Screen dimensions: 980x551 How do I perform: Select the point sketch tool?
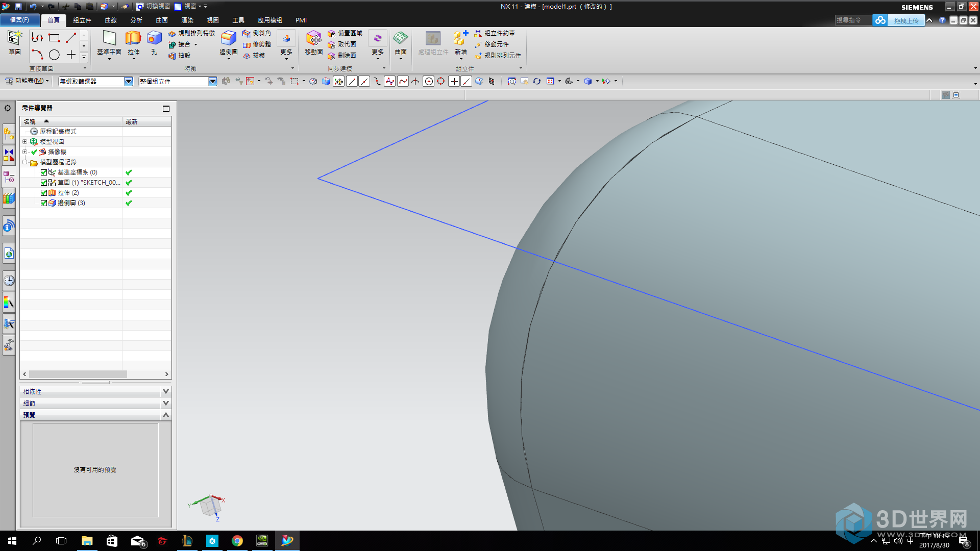pyautogui.click(x=71, y=55)
